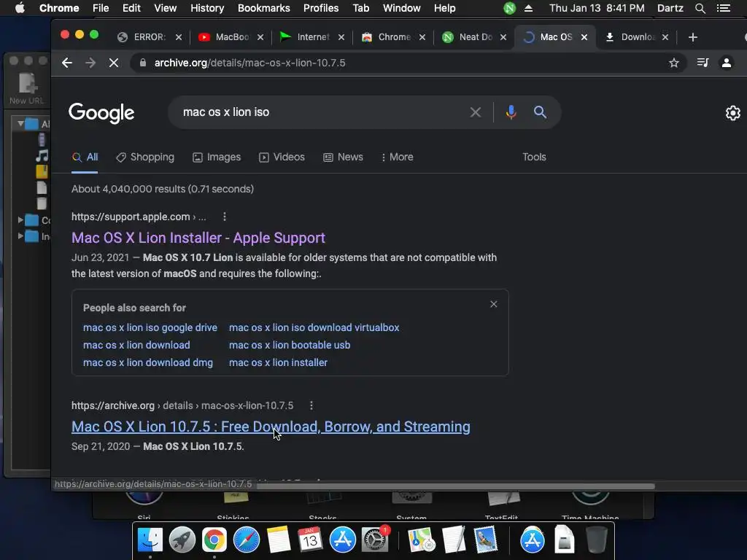Switch to the Neat Do tab
This screenshot has width=747, height=560.
point(475,37)
